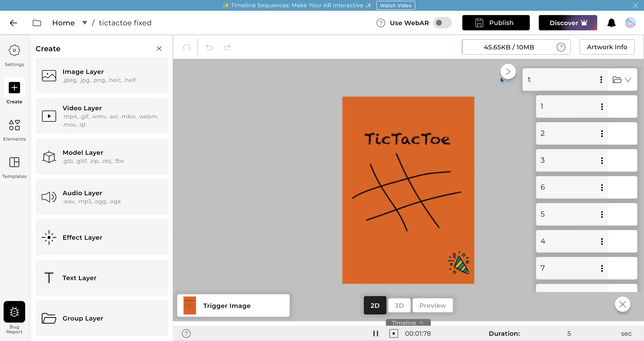Screen dimensions: 644x341
Task: Switch to the 3D view tab
Action: pyautogui.click(x=399, y=305)
